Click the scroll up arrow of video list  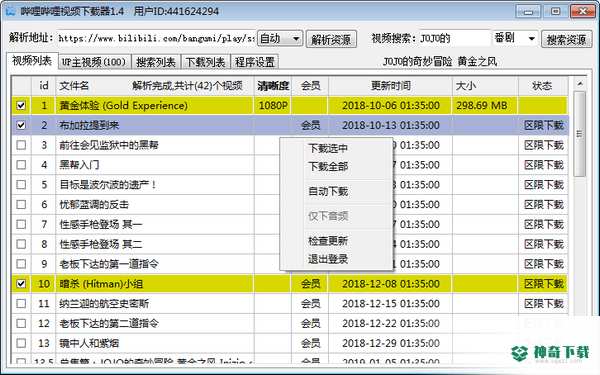pos(580,84)
